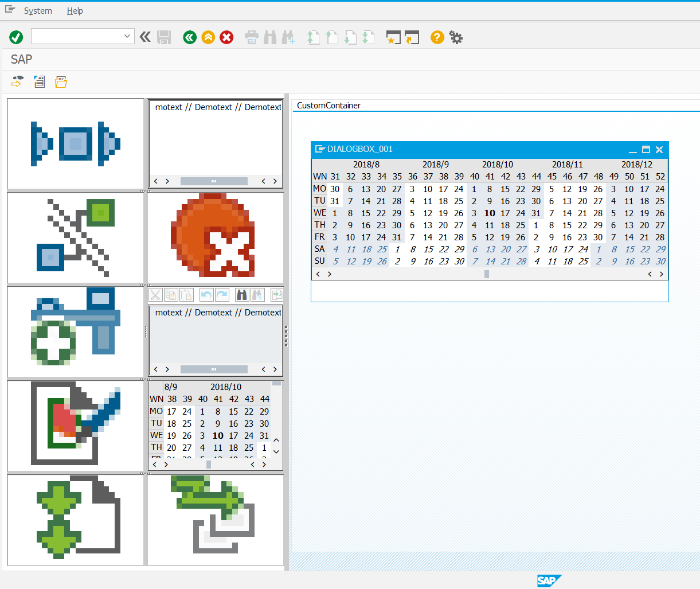Click Find Next icon in text editor toolbar
The image size is (700, 589).
pos(257,295)
